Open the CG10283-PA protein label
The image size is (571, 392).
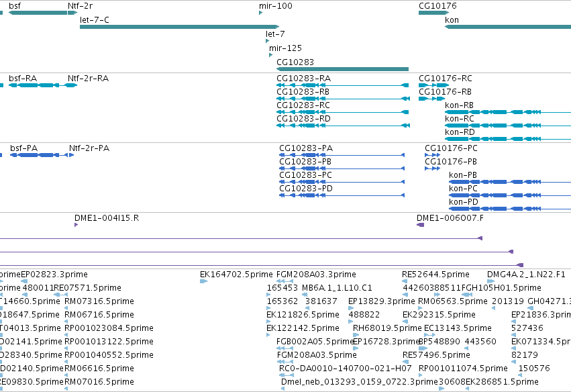tap(306, 148)
